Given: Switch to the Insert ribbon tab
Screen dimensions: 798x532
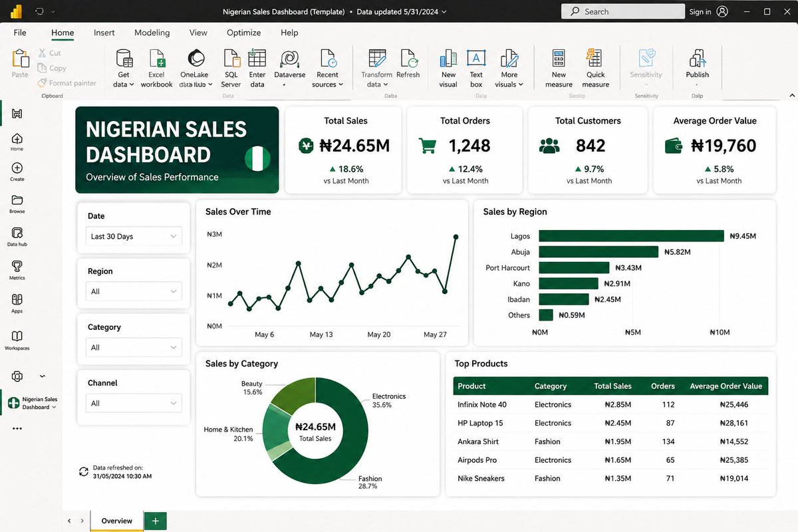Looking at the screenshot, I should click(104, 33).
